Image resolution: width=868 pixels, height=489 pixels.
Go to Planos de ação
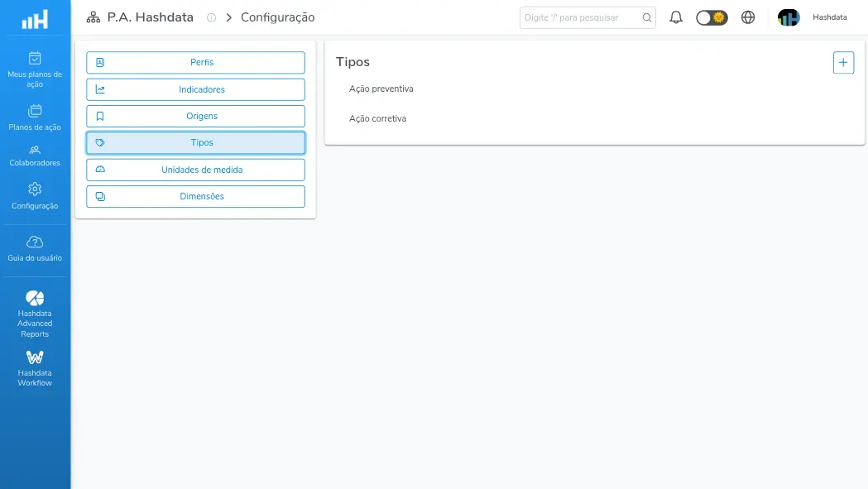pos(35,118)
